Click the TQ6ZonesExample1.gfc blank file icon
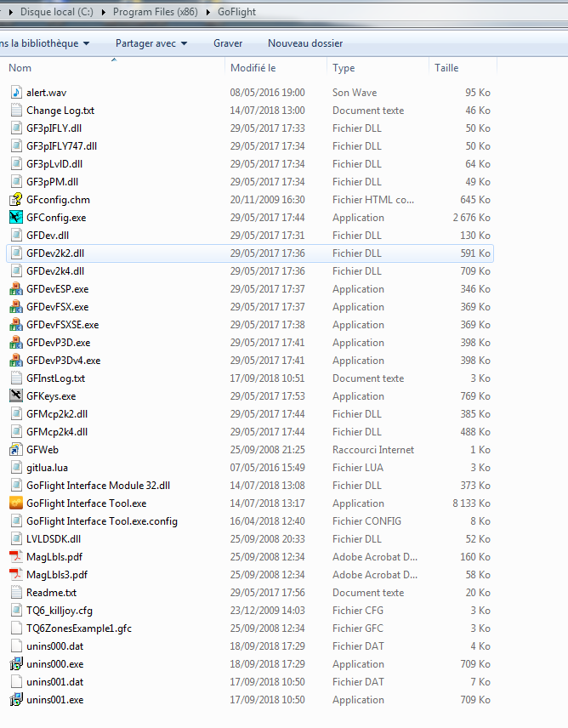 (x=16, y=628)
